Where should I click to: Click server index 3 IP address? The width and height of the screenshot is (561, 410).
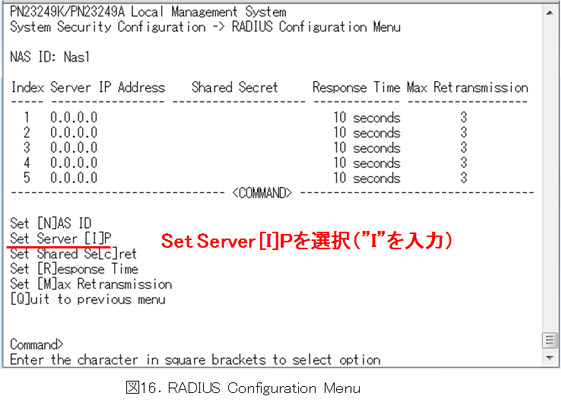(74, 148)
